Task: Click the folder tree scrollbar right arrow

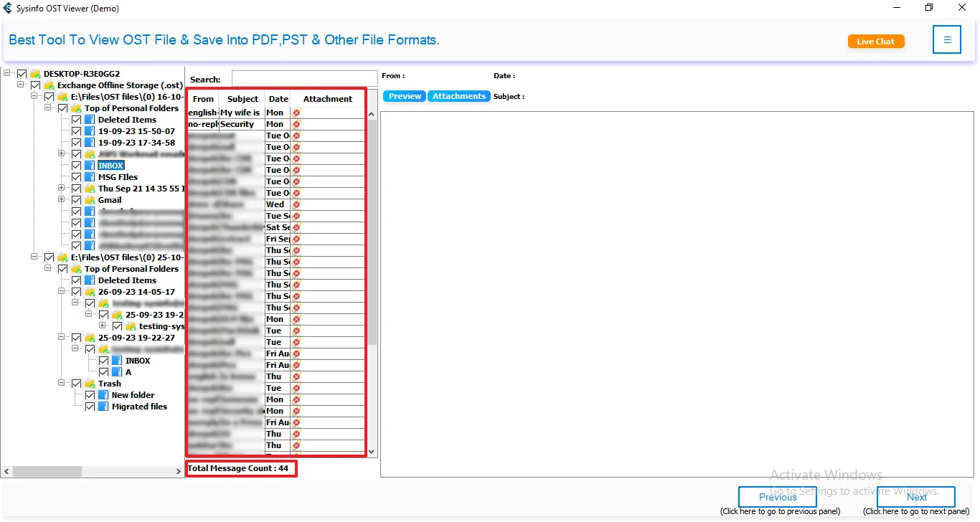Action: [179, 472]
